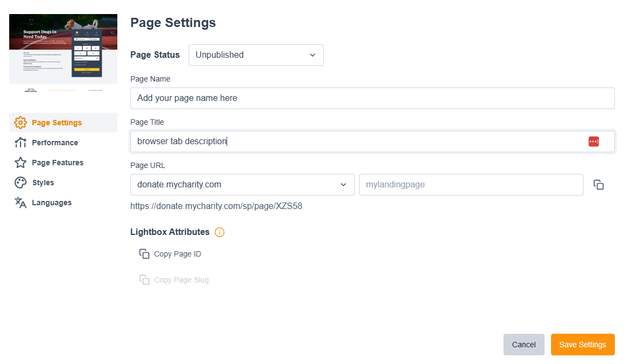Viewport: 630px width, 364px height.
Task: Collapse the Unpublished status list chevron
Action: click(312, 55)
